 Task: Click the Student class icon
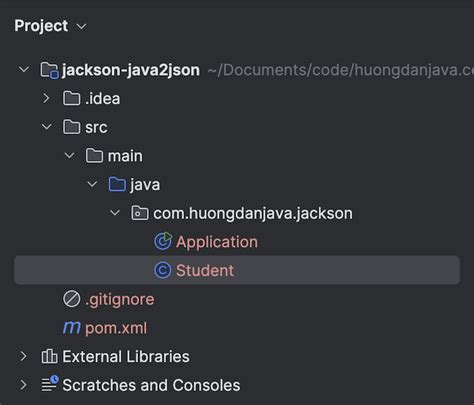click(163, 270)
